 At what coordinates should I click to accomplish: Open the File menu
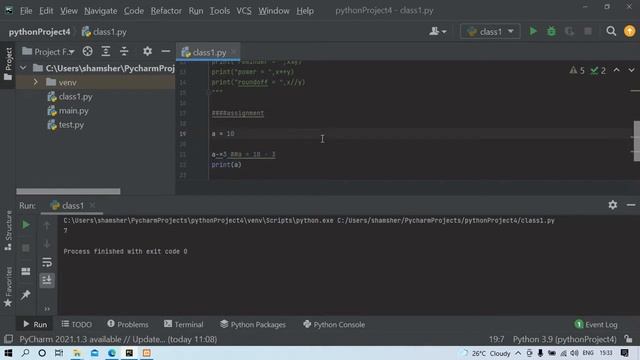26,11
